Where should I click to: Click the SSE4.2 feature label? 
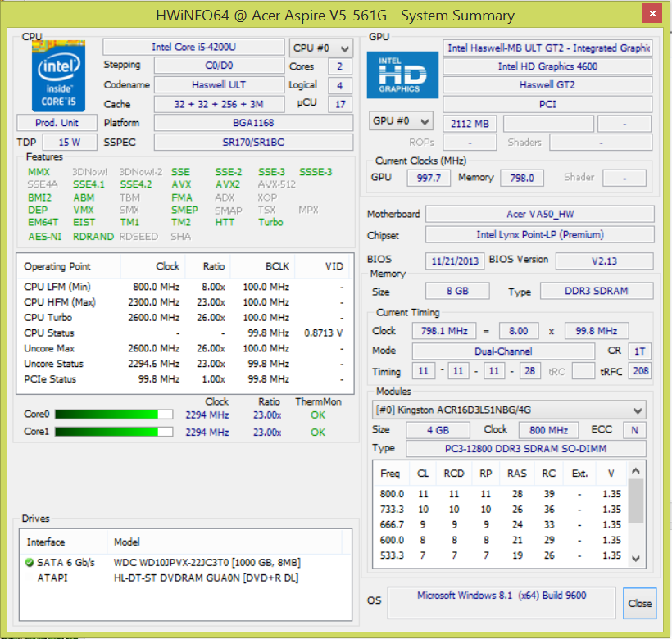coord(135,184)
